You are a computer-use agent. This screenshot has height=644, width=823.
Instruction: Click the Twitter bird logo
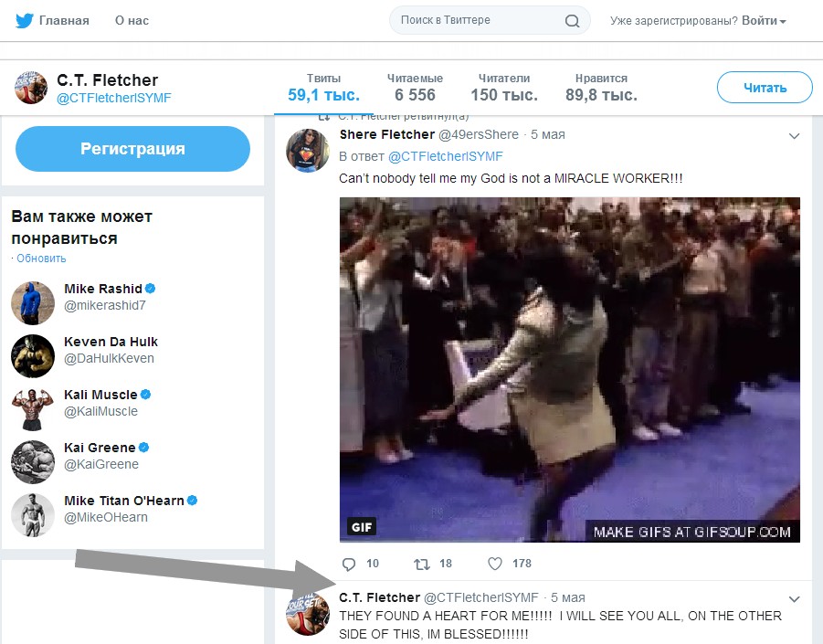click(x=24, y=20)
